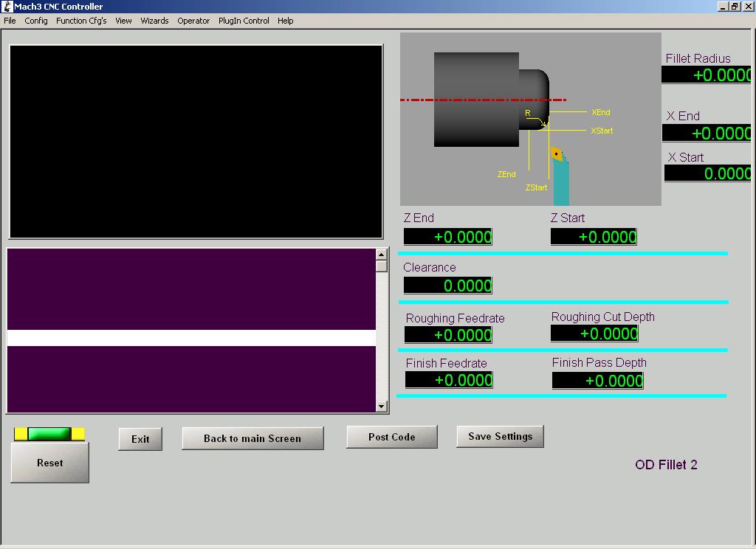The width and height of the screenshot is (756, 549).
Task: Click the Post Code button
Action: tap(391, 437)
